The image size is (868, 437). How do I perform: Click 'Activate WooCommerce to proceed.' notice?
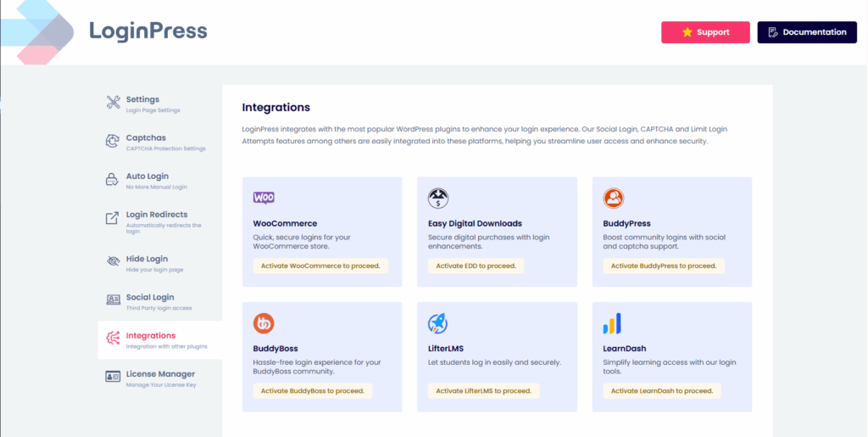(x=320, y=266)
